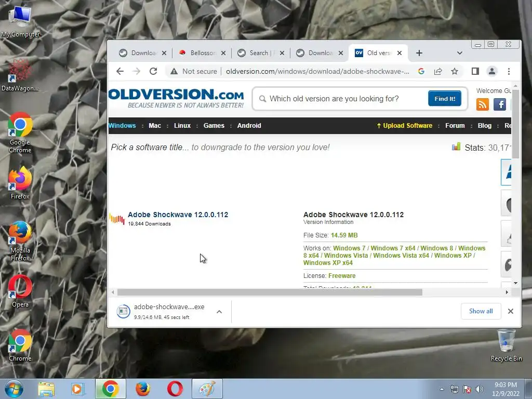Select Mac category in navigation
Viewport: 532px width, 399px height.
pyautogui.click(x=155, y=126)
